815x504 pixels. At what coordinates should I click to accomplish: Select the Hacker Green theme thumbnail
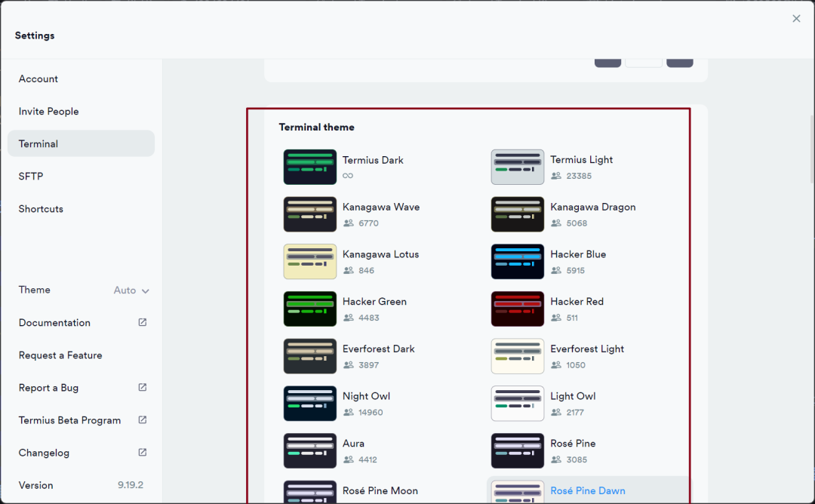coord(310,309)
